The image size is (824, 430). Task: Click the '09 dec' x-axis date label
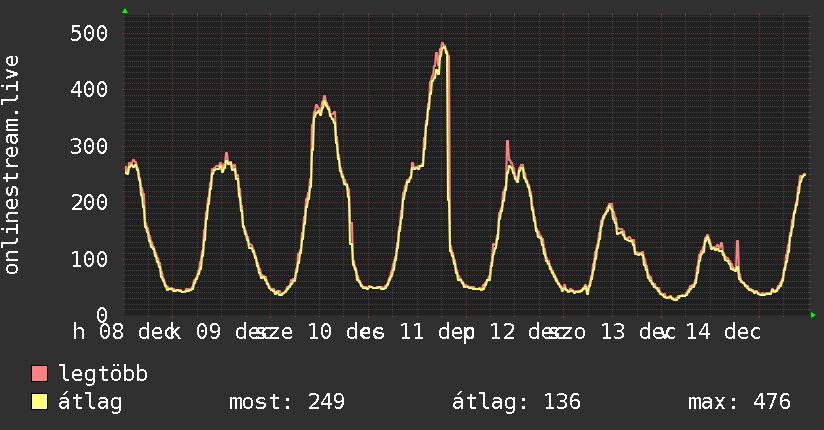[231, 332]
